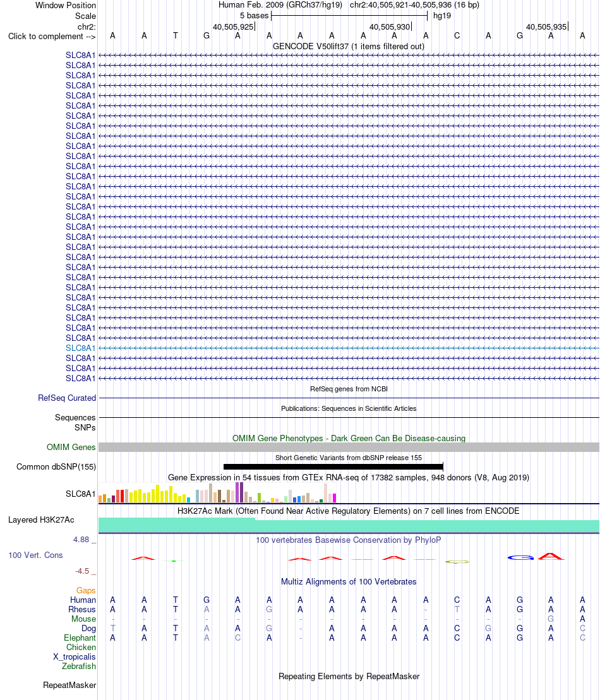This screenshot has height=700, width=600.
Task: Select the Window Position label
Action: click(66, 5)
